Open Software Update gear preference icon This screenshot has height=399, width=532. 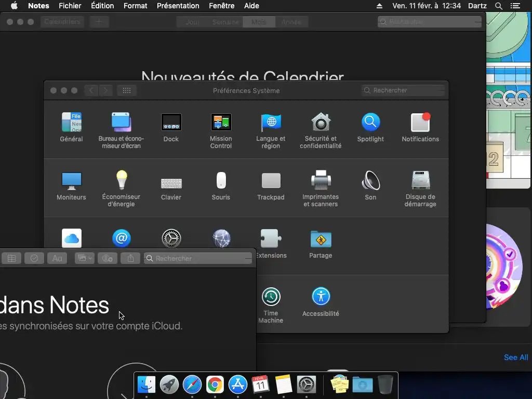[171, 238]
